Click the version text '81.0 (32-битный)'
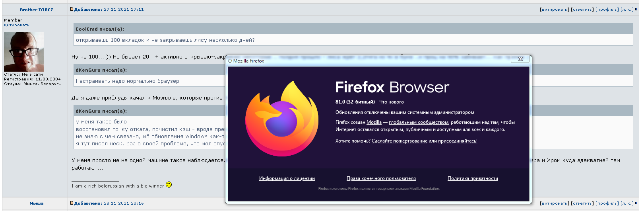This screenshot has width=644, height=211. (x=355, y=102)
